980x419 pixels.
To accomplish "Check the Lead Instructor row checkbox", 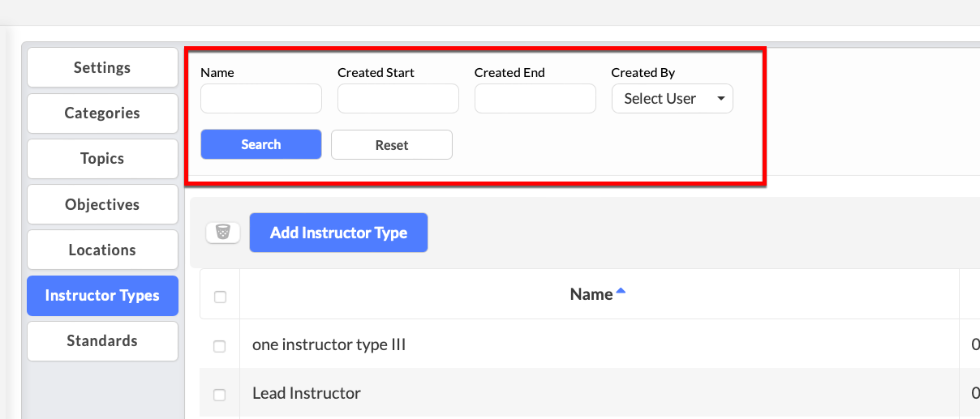I will point(220,395).
